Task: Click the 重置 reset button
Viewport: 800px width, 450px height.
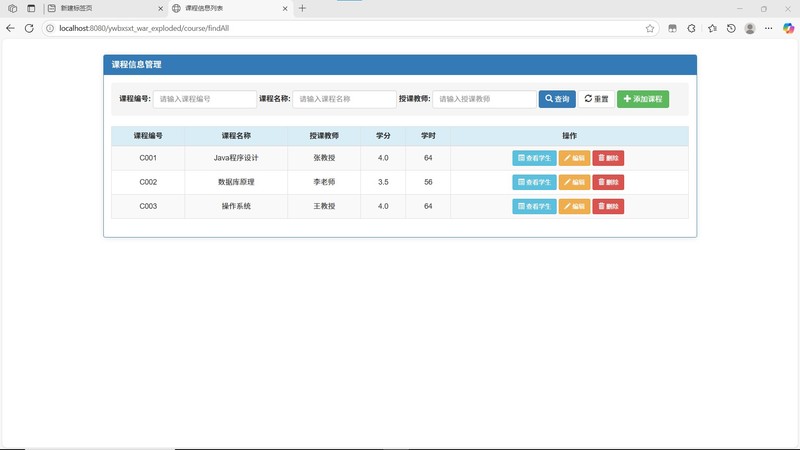Action: pos(596,99)
